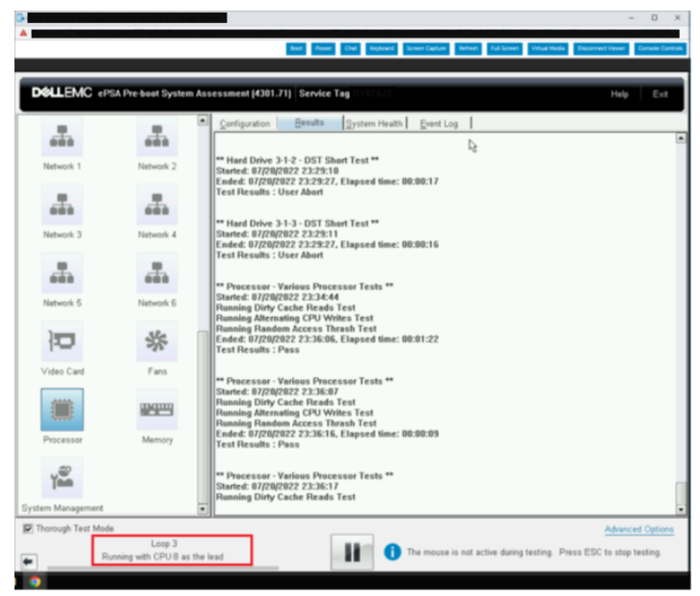Click the Dell EMC logo
Image resolution: width=700 pixels, height=596 pixels.
pos(62,93)
